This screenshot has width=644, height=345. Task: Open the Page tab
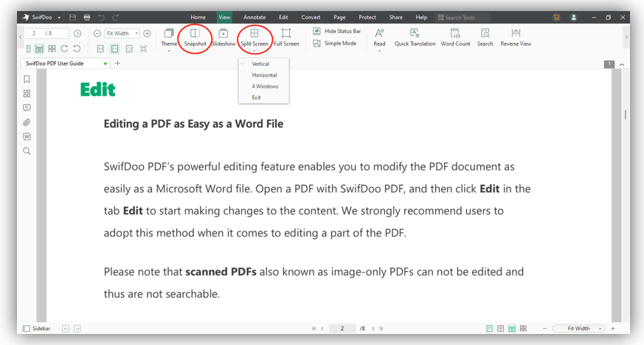339,17
